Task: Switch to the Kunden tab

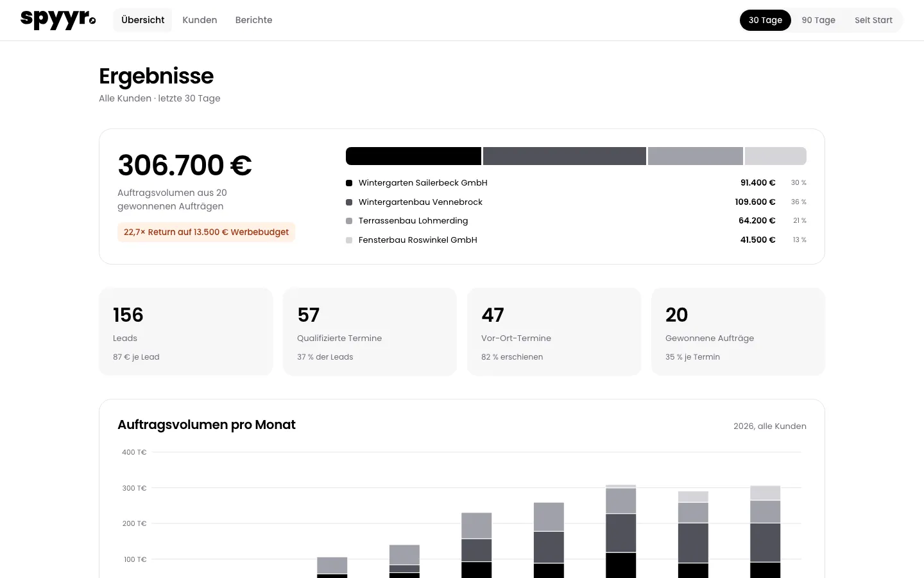Action: tap(200, 20)
